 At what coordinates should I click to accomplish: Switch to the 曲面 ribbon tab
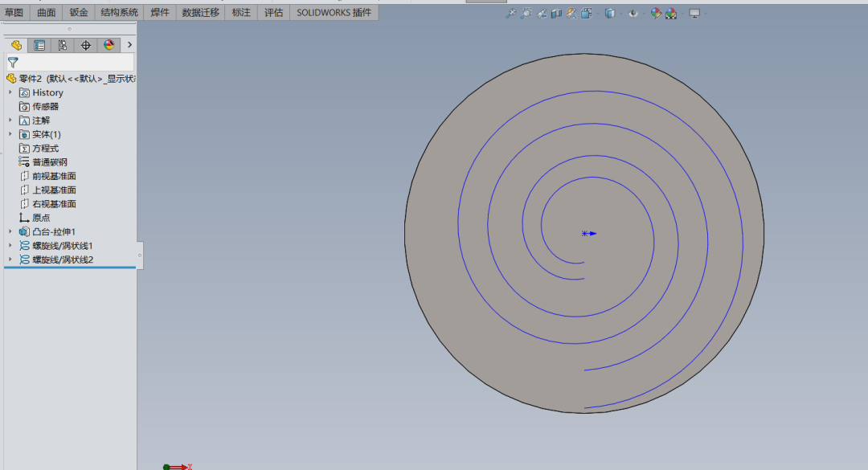tap(47, 13)
